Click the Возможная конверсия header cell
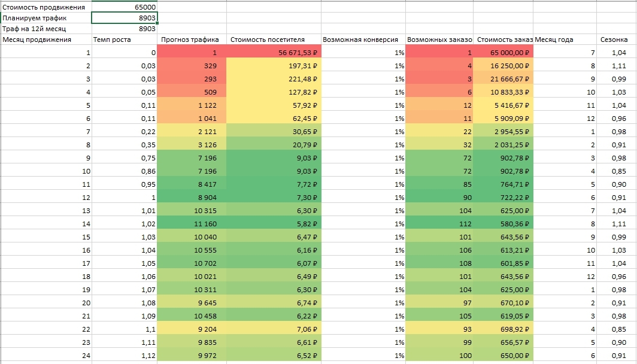The width and height of the screenshot is (637, 364). click(363, 40)
